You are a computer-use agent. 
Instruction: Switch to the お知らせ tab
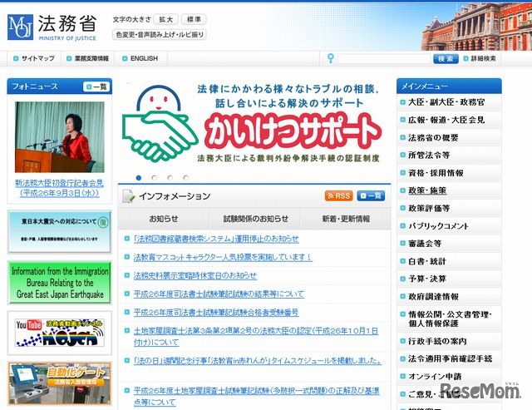164,219
